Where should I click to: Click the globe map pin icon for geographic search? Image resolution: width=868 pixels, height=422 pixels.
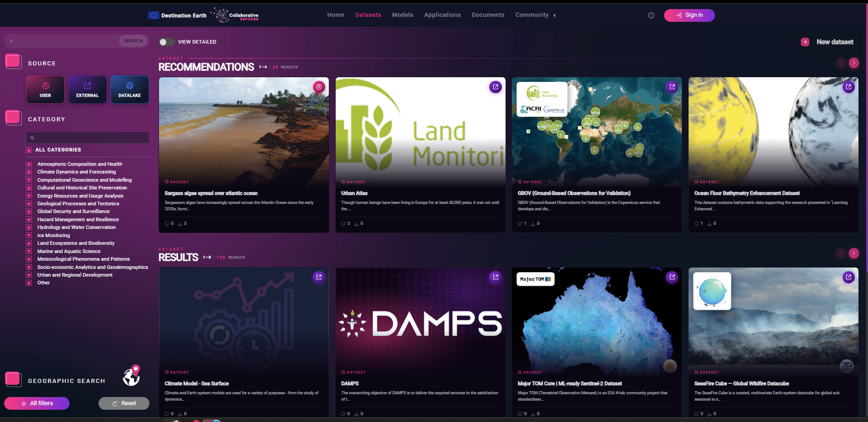(x=132, y=376)
